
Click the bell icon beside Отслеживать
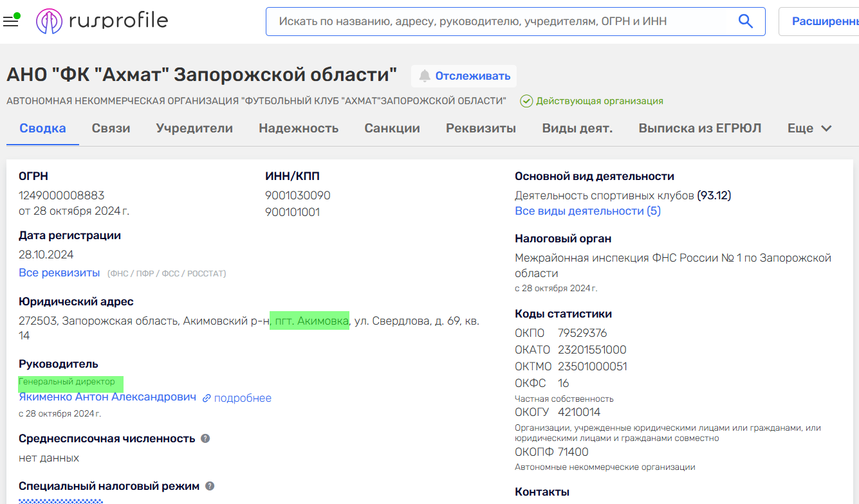click(x=425, y=76)
